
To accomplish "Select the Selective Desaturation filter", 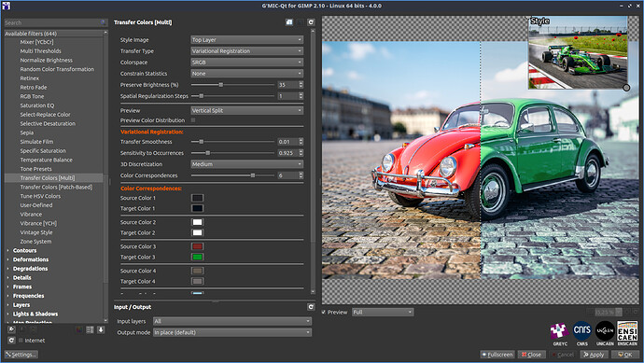I will tap(48, 123).
